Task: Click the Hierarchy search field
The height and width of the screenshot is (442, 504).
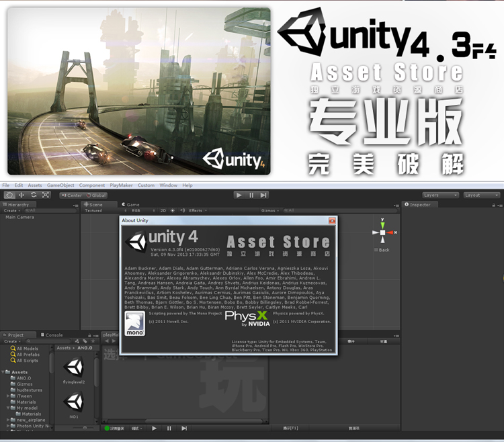Action: click(x=51, y=211)
